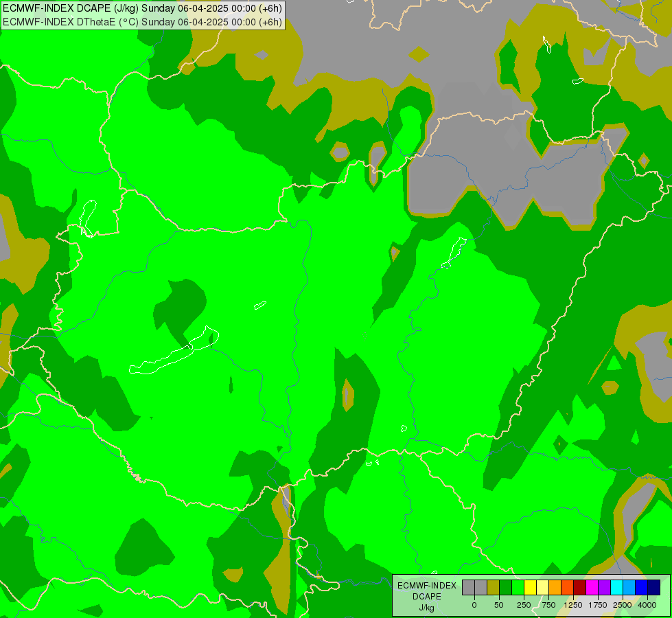Click the DCAPE label inside the legend
This screenshot has width=672, height=618.
click(x=427, y=597)
